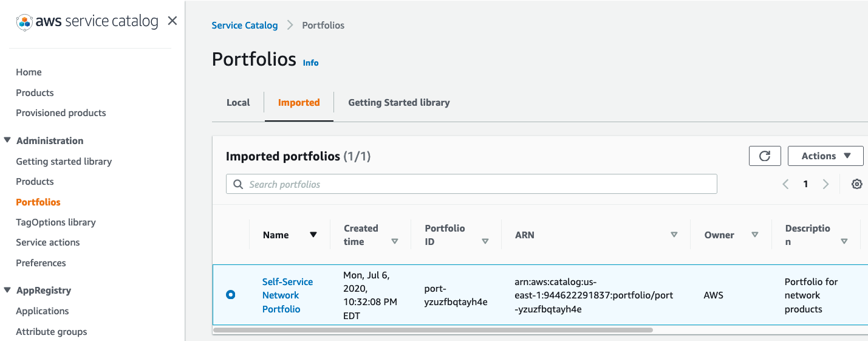Collapse the AppRegistry section
The image size is (868, 341).
[x=7, y=290]
